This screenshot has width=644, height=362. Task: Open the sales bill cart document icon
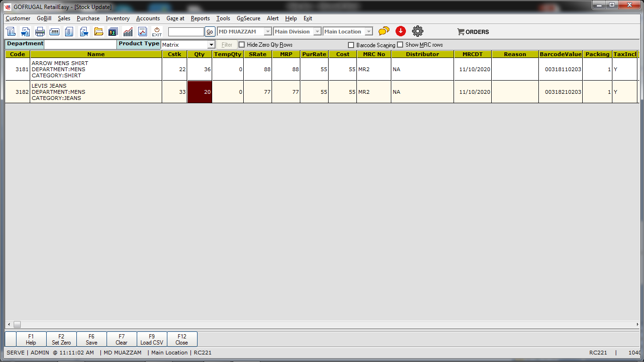coord(25,32)
